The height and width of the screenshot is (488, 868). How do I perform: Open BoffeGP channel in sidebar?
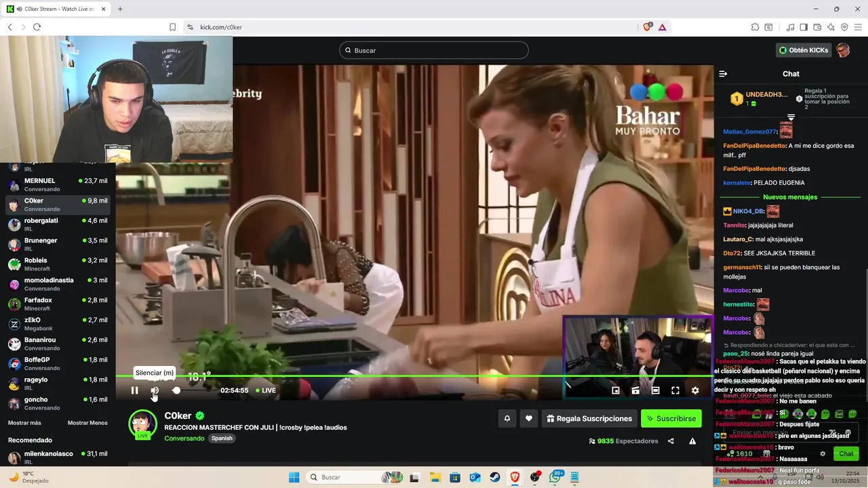(58, 363)
